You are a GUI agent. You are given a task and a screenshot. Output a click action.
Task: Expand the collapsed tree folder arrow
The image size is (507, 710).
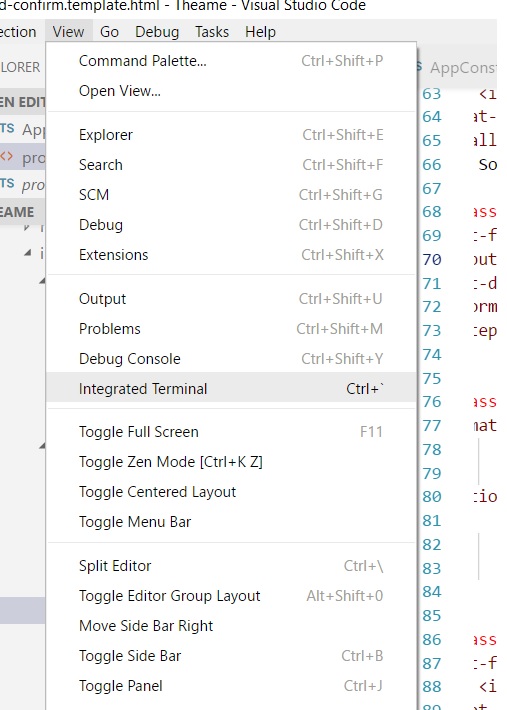(x=27, y=227)
